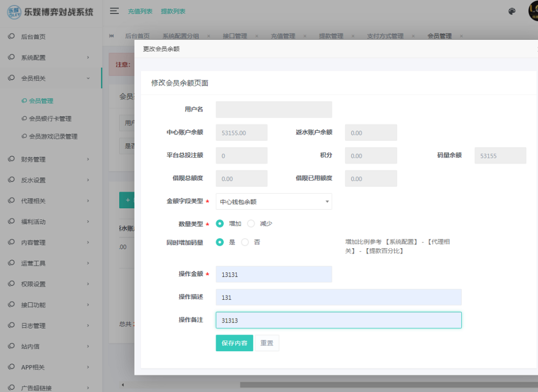Select the 增加 radio button
Viewport: 538px width, 392px height.
(220, 223)
